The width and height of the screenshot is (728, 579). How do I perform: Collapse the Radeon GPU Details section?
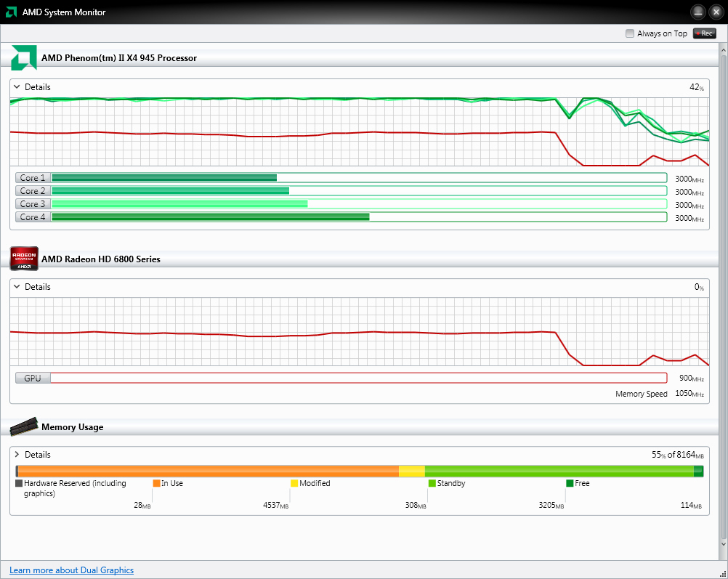[17, 286]
